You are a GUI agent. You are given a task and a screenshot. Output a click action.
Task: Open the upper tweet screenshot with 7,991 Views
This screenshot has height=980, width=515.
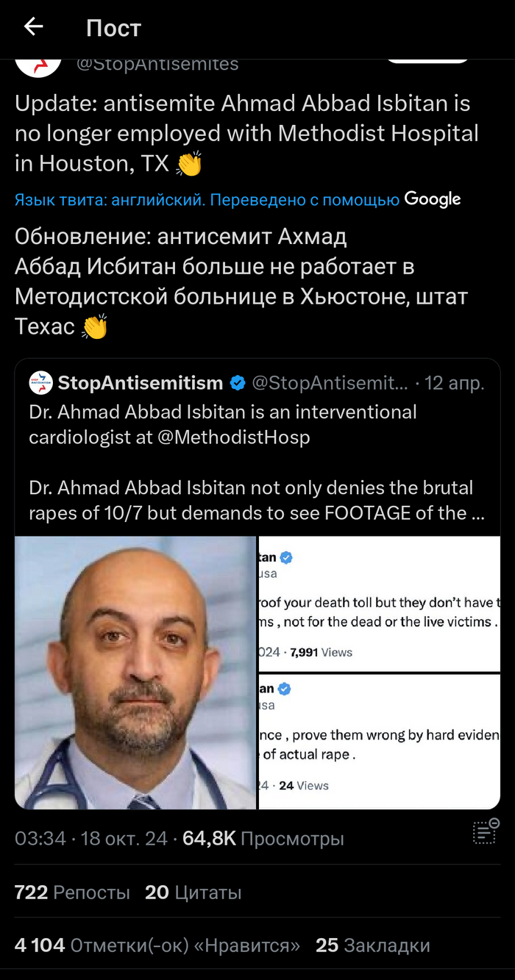click(379, 604)
